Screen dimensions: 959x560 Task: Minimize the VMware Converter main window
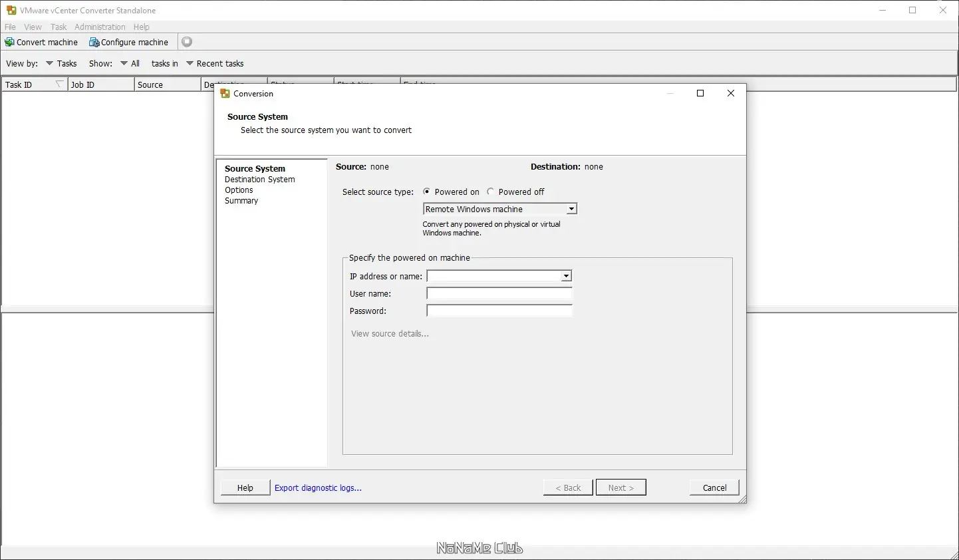(x=883, y=10)
